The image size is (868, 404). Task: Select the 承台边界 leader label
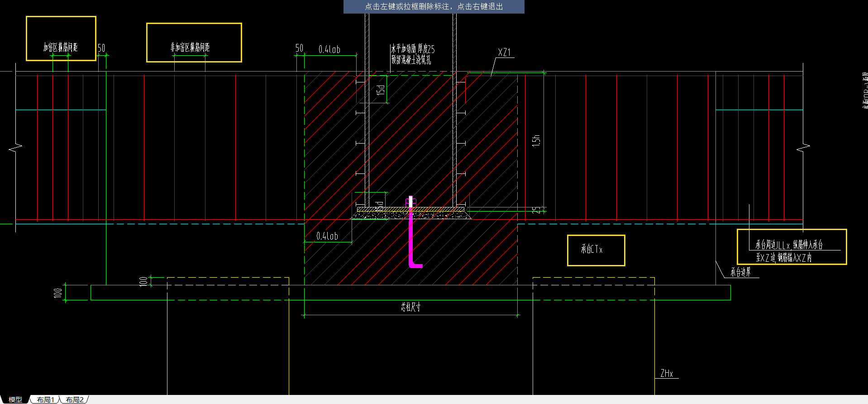(x=741, y=272)
